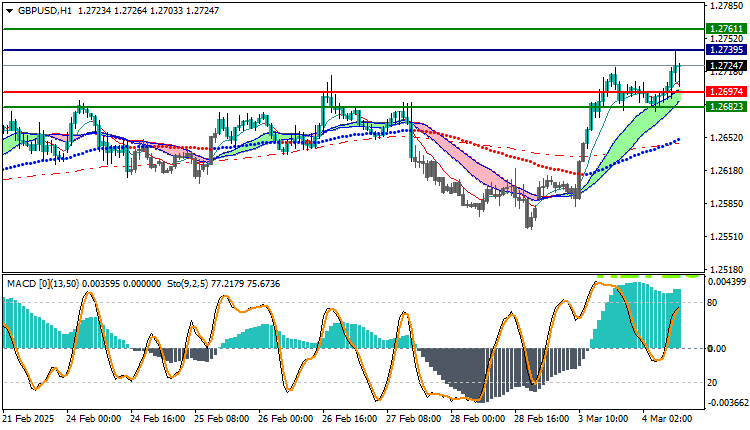Click the 1.25180 price axis value
This screenshot has height=430, width=750.
click(727, 270)
